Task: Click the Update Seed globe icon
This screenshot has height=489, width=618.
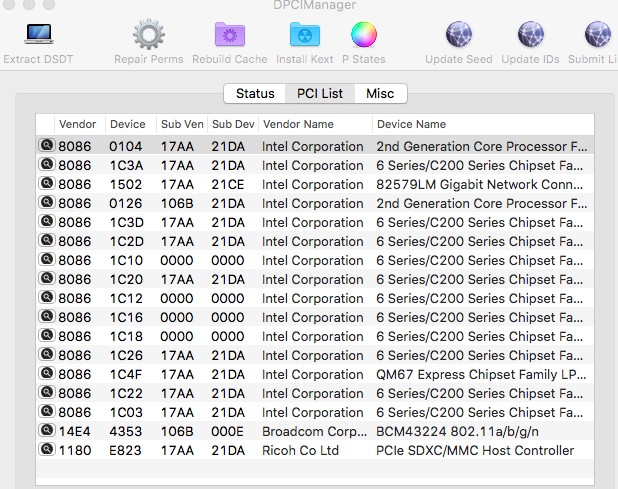Action: [458, 36]
